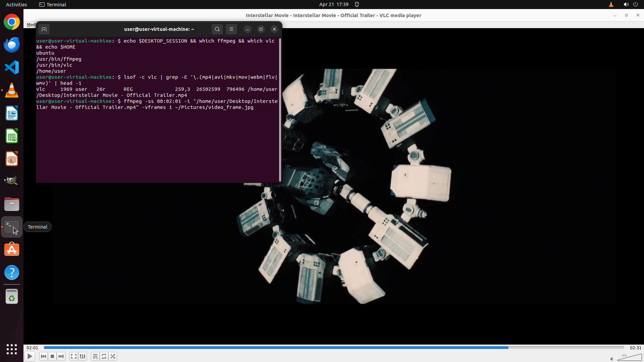Toggle loop mode in VLC
The width and height of the screenshot is (644, 362).
tap(104, 356)
